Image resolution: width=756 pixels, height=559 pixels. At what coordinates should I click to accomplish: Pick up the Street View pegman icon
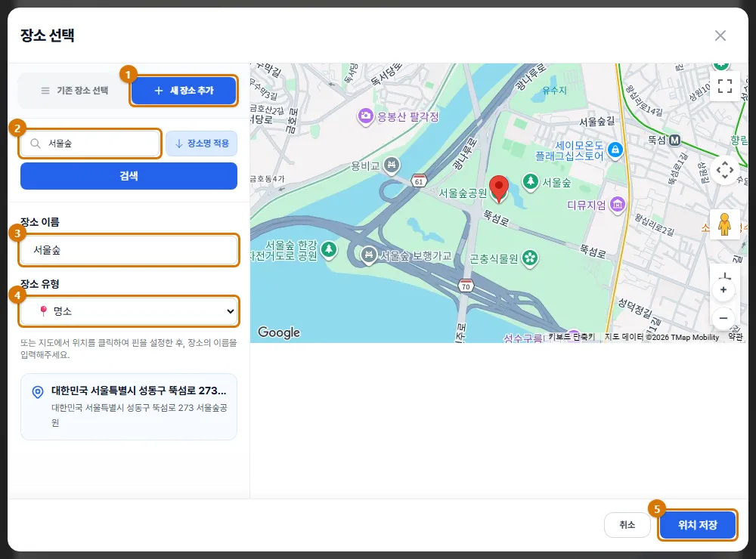click(725, 224)
